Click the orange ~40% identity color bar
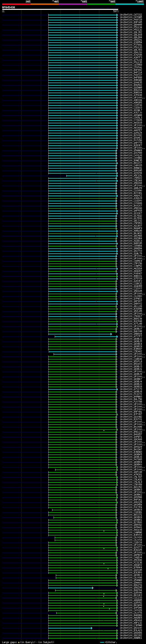 click(45, 4)
